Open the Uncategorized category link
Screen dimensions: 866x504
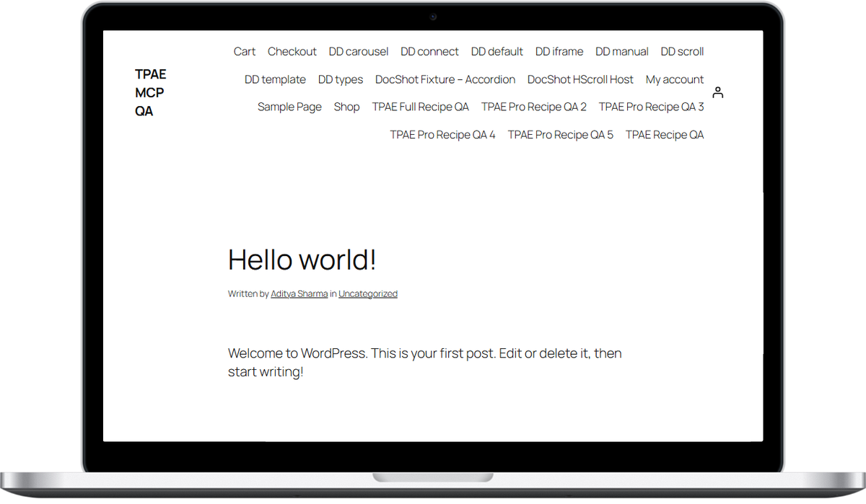coord(368,294)
